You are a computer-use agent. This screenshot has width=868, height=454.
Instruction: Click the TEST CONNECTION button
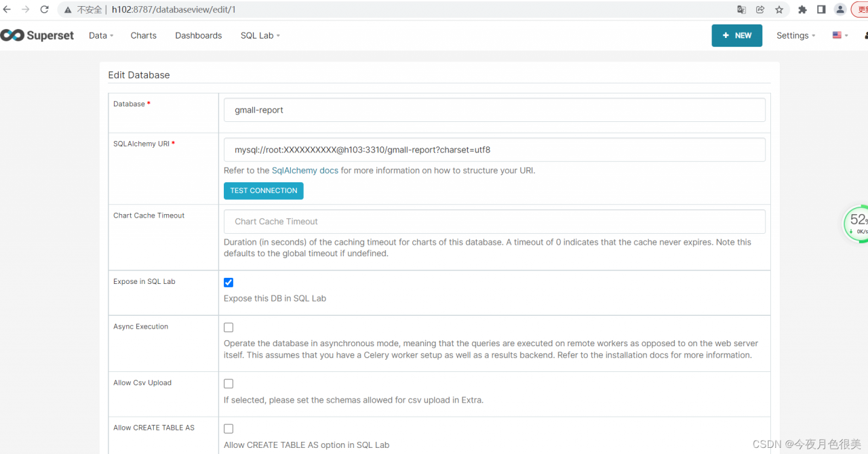click(263, 190)
